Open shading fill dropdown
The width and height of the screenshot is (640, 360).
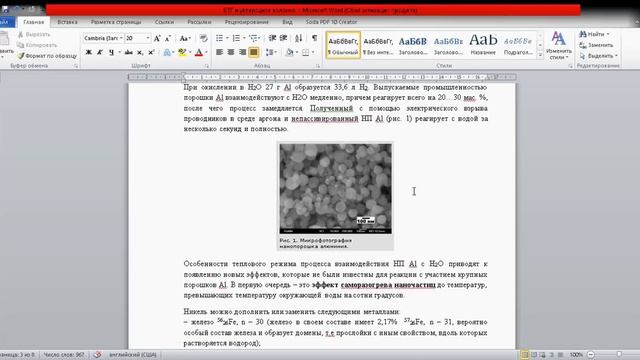(x=296, y=52)
